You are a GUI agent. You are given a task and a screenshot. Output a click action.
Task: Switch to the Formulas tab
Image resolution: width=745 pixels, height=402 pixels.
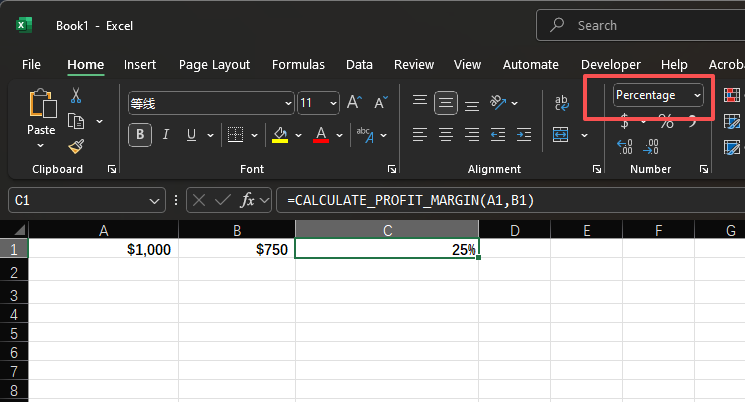[298, 65]
